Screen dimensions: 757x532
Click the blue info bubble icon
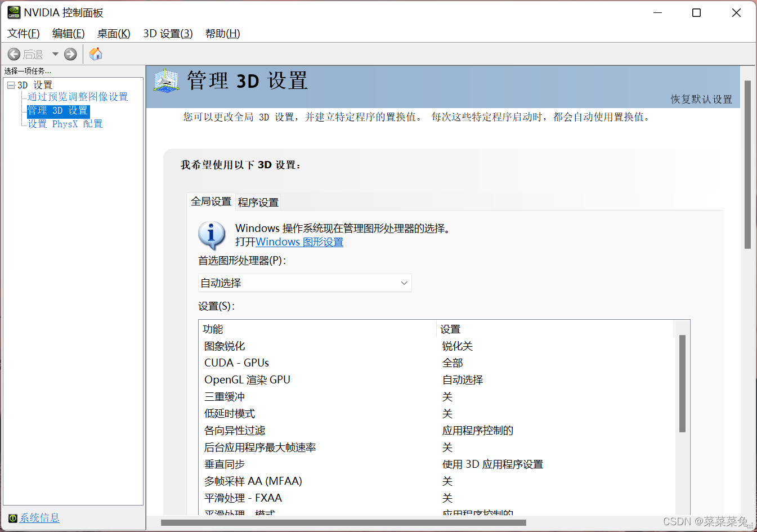pos(212,235)
